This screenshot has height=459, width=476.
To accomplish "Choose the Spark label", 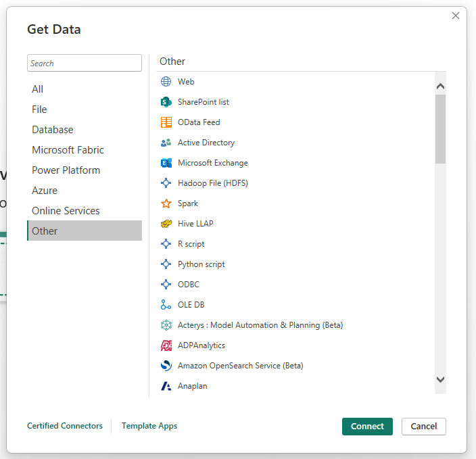I will pos(188,203).
